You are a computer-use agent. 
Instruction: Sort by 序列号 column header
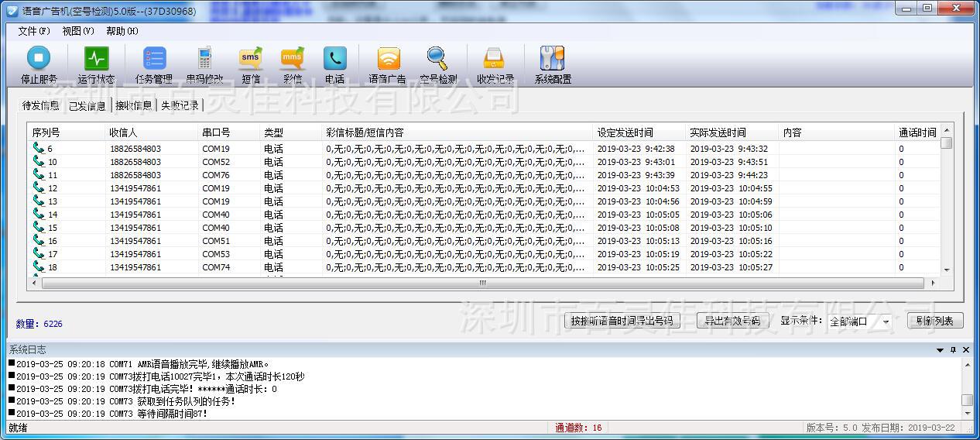67,132
